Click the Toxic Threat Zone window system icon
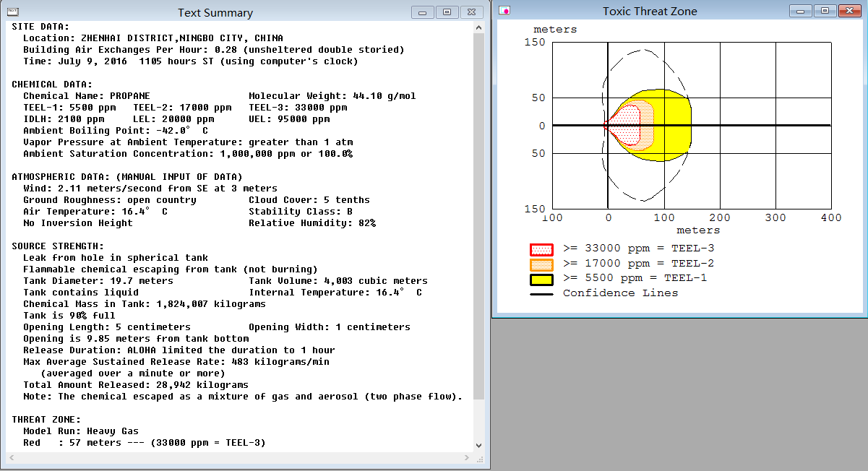 505,11
